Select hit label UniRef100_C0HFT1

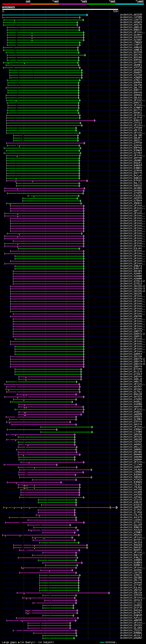131,45
